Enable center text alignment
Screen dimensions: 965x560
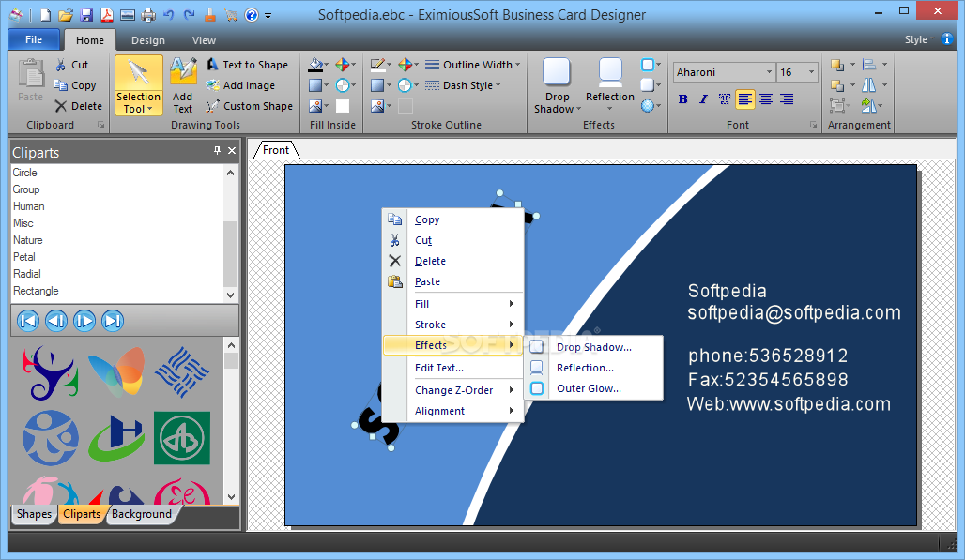click(x=766, y=99)
